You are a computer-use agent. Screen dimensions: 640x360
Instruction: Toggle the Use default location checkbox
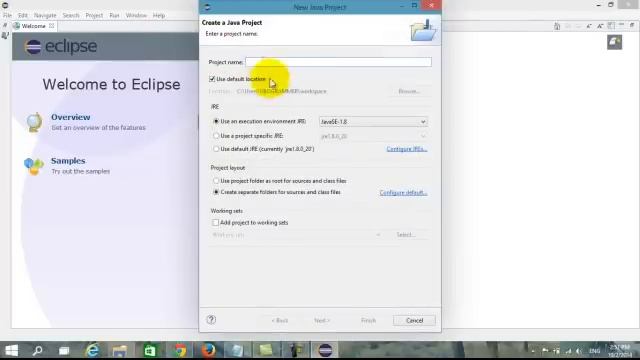[x=212, y=79]
